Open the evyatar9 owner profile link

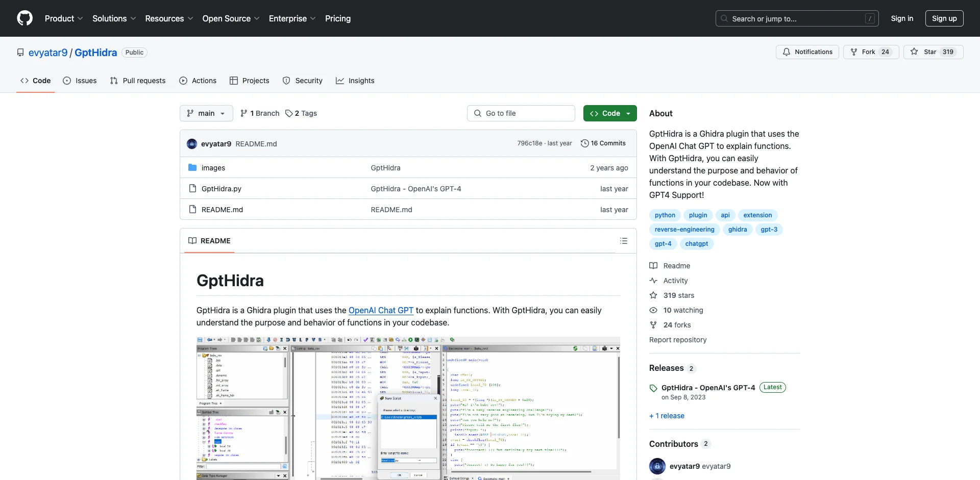48,53
